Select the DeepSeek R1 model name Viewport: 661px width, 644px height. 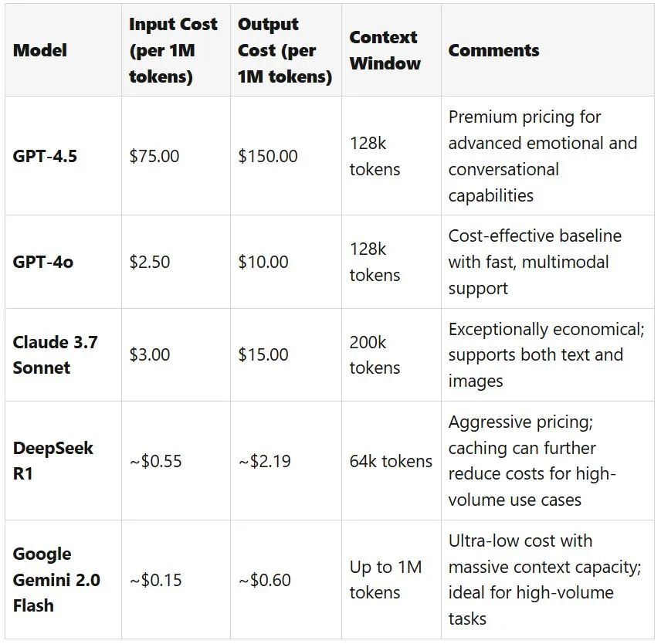pyautogui.click(x=53, y=461)
